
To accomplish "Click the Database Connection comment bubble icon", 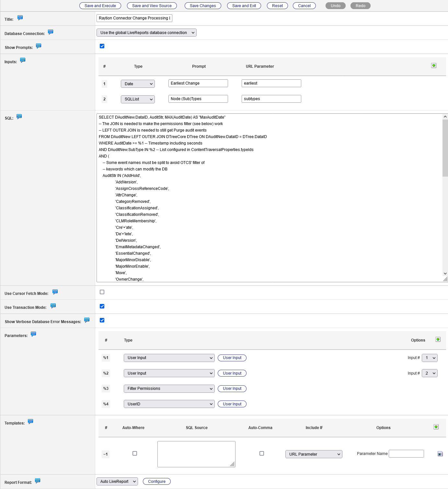I will pyautogui.click(x=50, y=32).
